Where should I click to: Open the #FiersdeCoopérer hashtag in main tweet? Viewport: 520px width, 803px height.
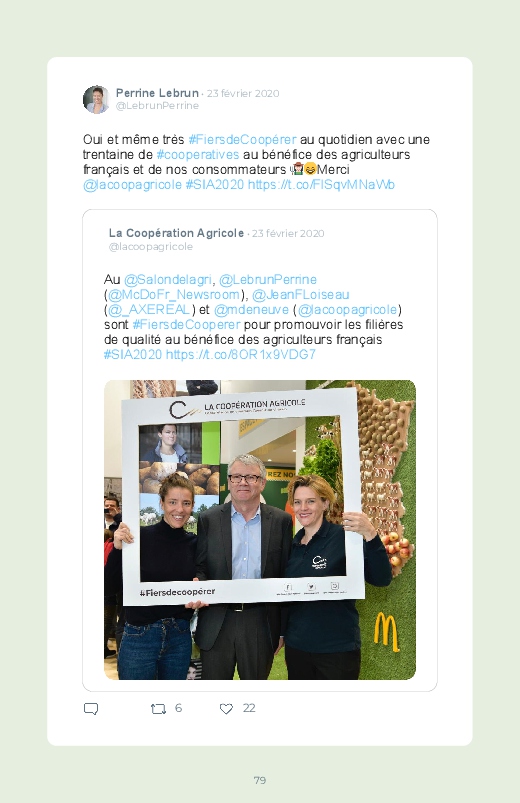[x=242, y=139]
